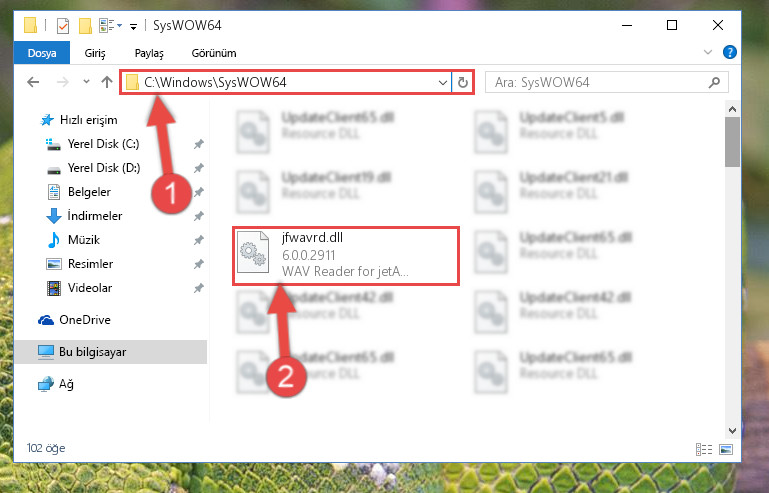The height and width of the screenshot is (493, 769).
Task: Select the jfwavrd.dll file
Action: coord(346,255)
